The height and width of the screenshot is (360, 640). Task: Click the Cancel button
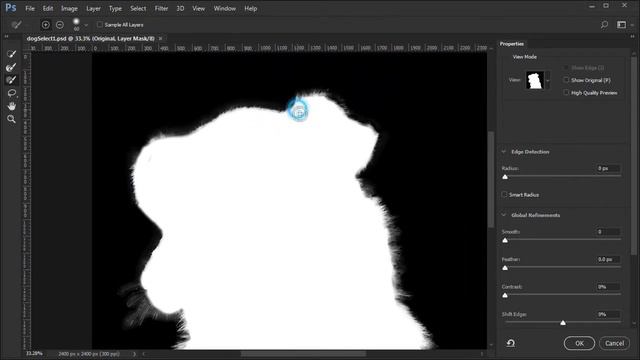(614, 343)
